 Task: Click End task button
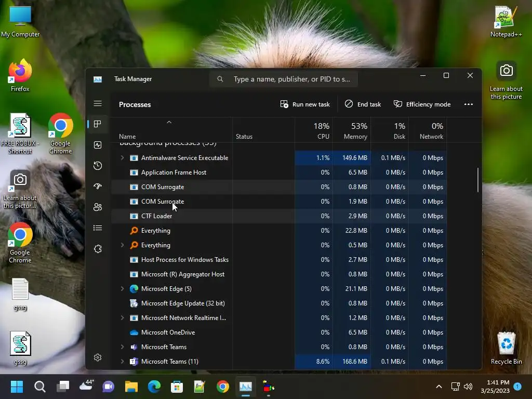[363, 104]
